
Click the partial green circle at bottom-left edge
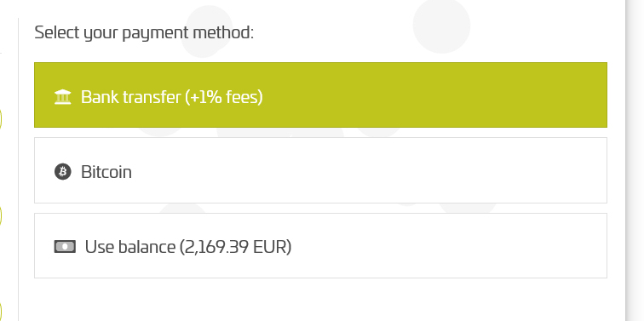1,312
